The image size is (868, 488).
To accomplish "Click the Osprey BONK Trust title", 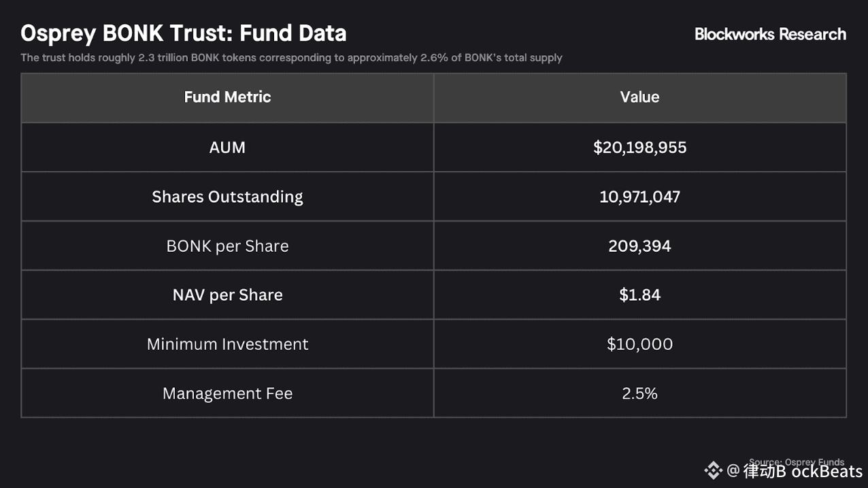I will [x=184, y=33].
